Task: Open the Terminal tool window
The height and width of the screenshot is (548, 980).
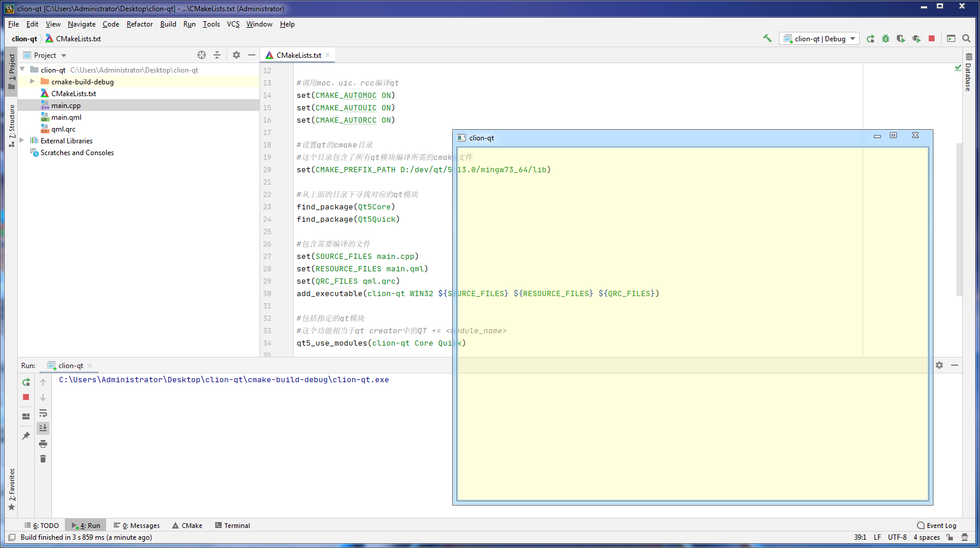Action: coord(232,526)
